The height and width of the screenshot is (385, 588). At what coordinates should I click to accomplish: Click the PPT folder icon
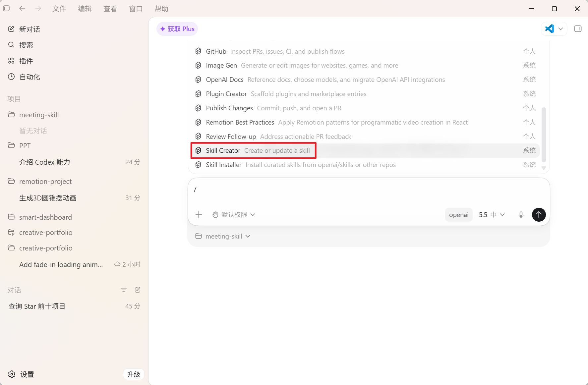(x=11, y=145)
